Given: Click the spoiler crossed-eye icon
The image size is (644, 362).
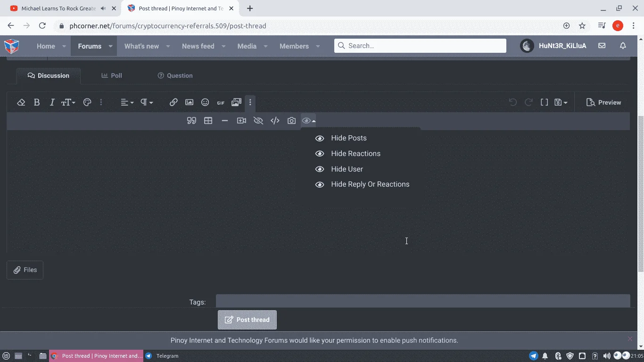Looking at the screenshot, I should pos(258,121).
